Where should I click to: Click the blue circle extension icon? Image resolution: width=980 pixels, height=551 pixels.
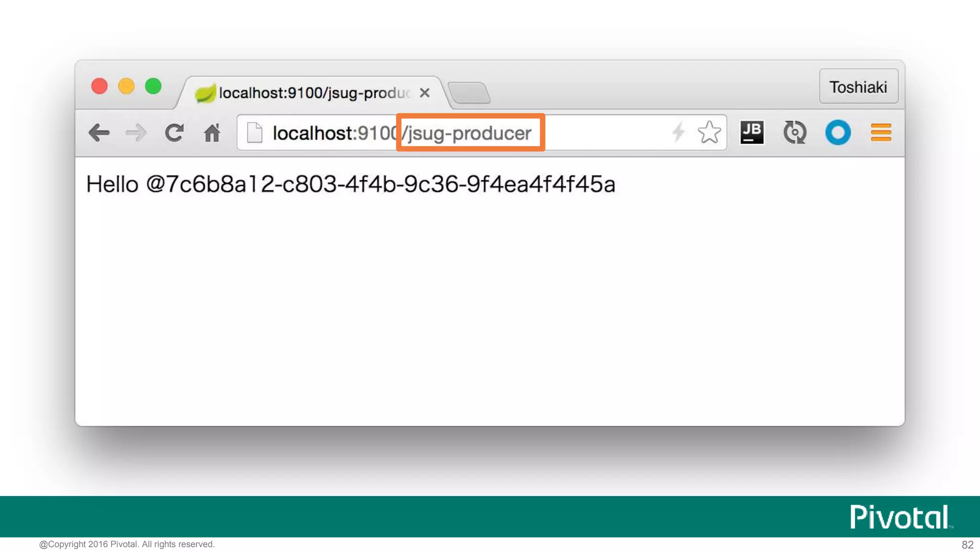[x=838, y=132]
